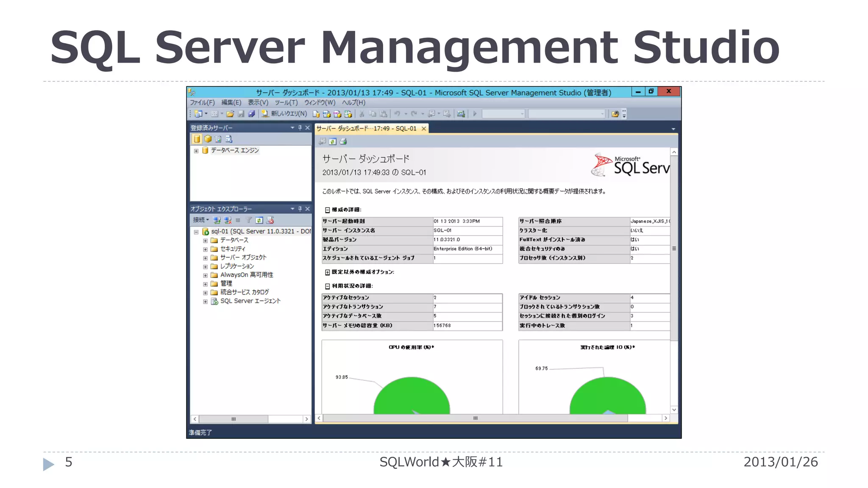Expand the データベース エンジン node
The width and height of the screenshot is (868, 488).
(x=196, y=151)
